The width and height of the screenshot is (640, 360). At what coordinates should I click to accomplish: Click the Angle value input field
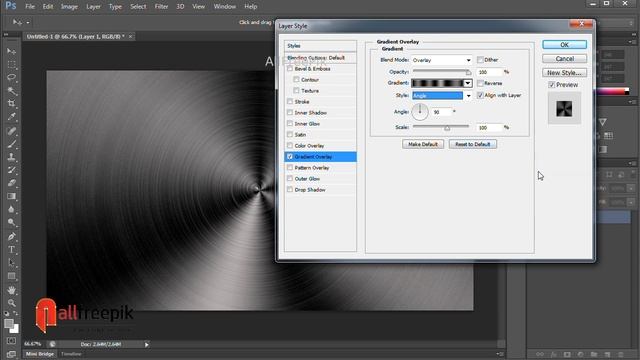click(x=442, y=112)
